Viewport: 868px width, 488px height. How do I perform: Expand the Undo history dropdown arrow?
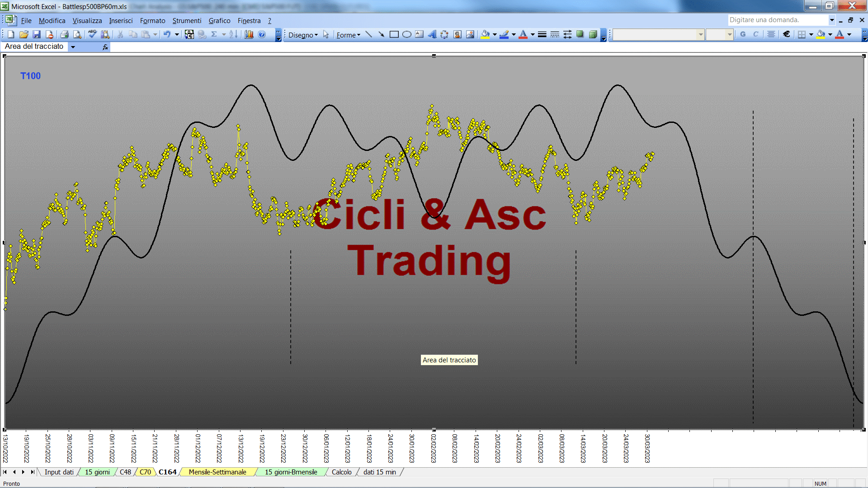pyautogui.click(x=177, y=34)
